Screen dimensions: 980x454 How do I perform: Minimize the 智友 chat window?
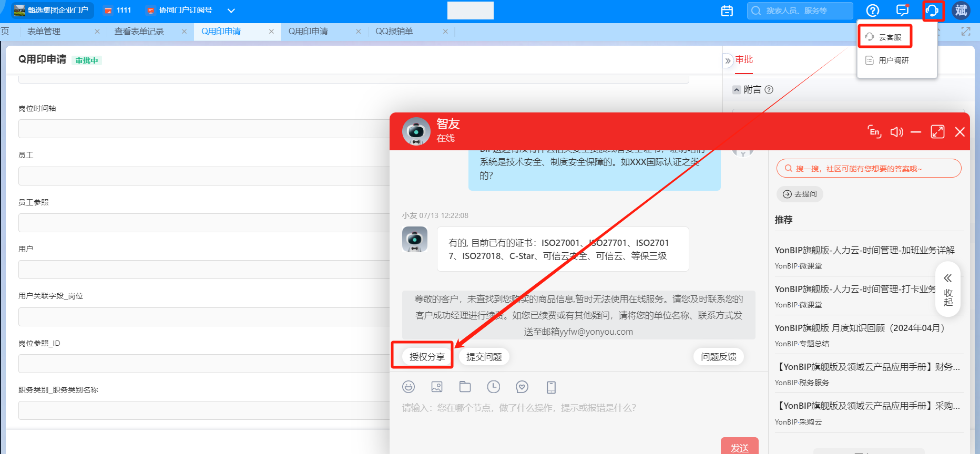coord(916,132)
